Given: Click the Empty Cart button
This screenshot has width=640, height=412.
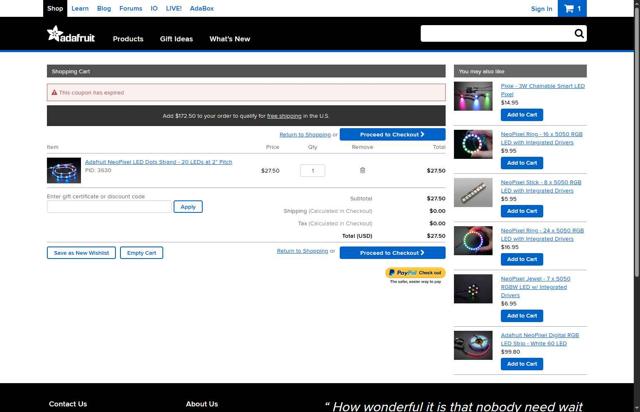Looking at the screenshot, I should click(141, 253).
